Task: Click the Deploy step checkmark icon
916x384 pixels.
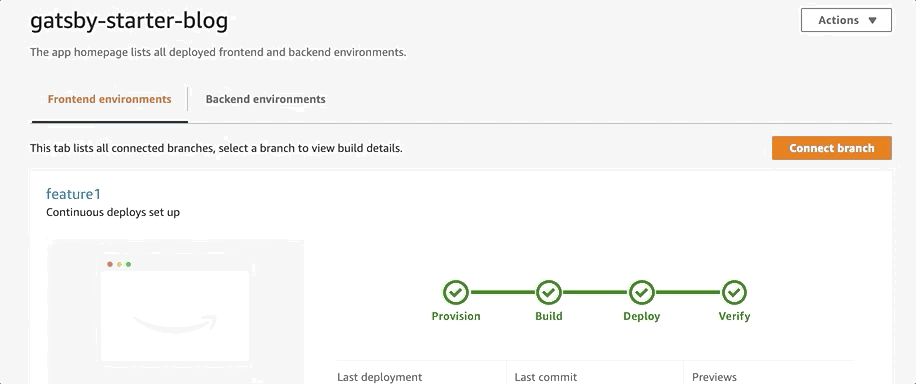Action: click(641, 292)
